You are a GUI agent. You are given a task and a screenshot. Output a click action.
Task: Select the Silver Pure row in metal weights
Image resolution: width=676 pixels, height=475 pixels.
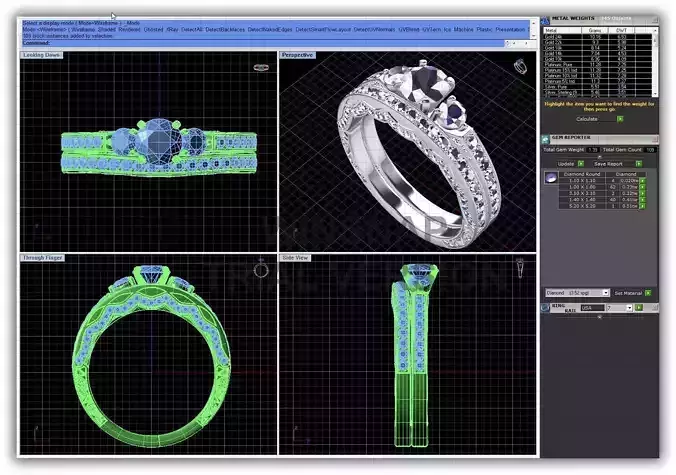tap(598, 87)
